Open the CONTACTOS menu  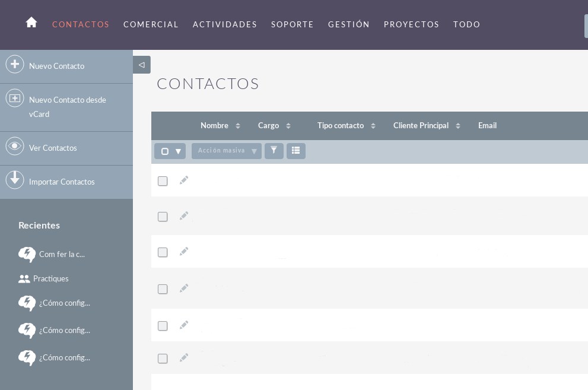pyautogui.click(x=81, y=24)
